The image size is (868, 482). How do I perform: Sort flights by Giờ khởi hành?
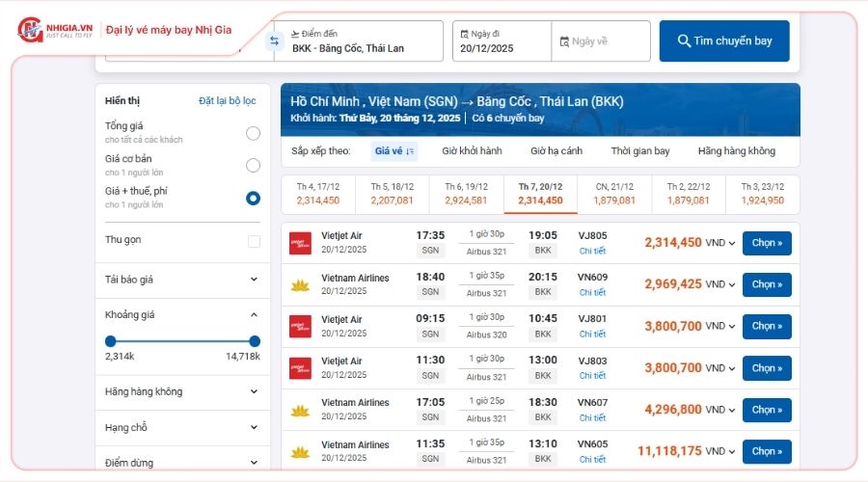tap(472, 151)
